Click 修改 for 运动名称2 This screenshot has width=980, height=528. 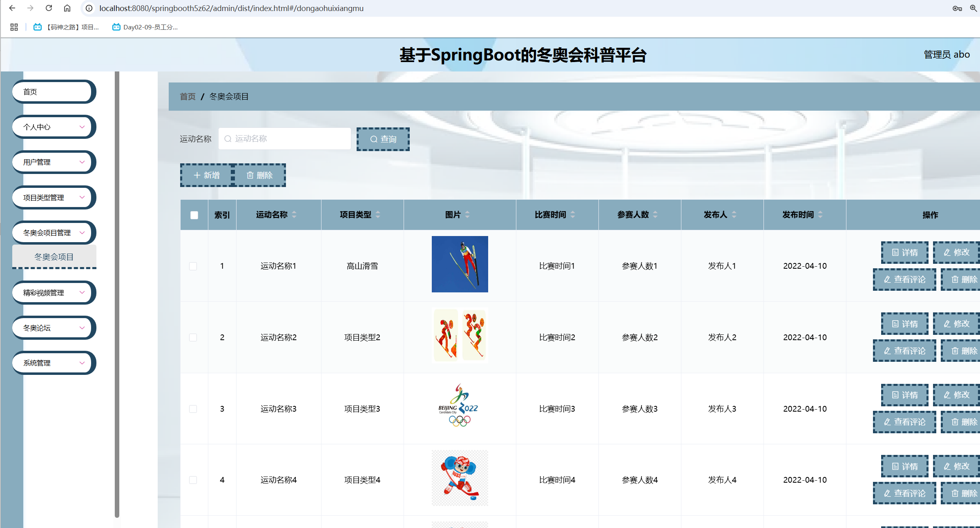(x=956, y=324)
